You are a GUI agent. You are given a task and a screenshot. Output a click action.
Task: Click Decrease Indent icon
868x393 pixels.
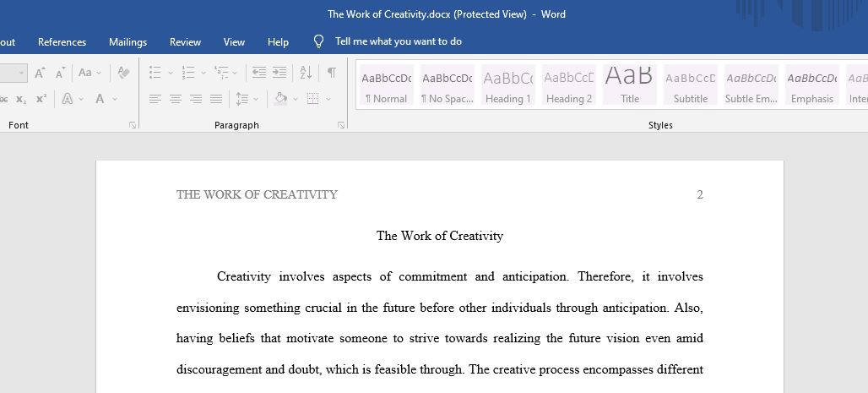point(258,73)
